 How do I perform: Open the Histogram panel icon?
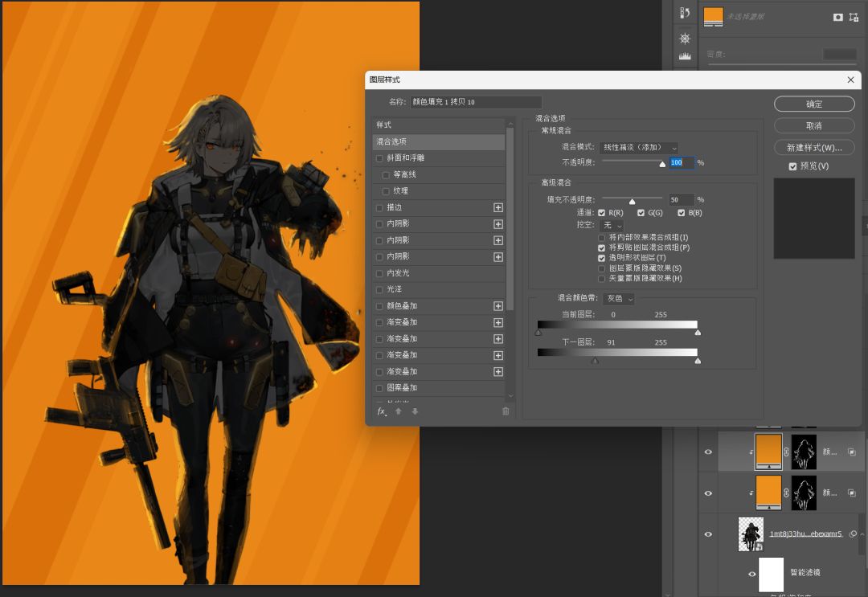pyautogui.click(x=685, y=56)
